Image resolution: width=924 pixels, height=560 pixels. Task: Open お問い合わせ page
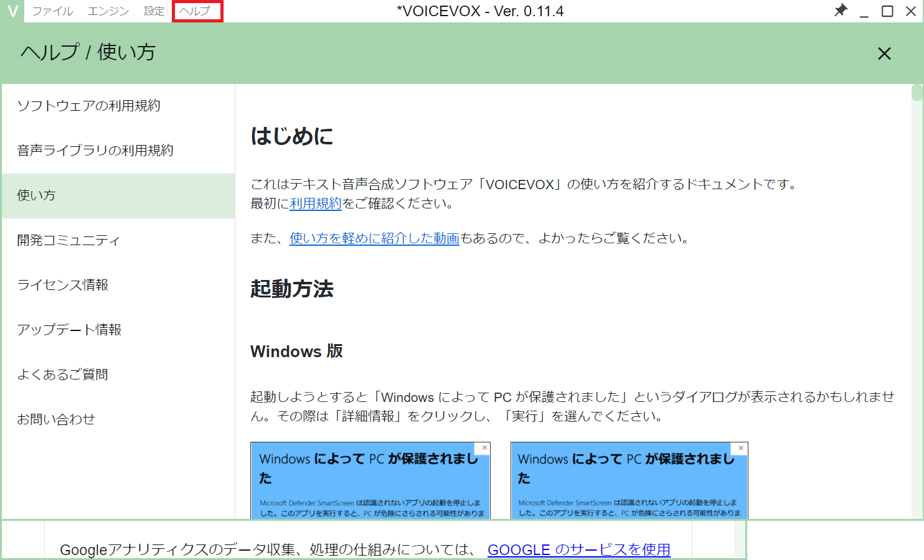118,419
